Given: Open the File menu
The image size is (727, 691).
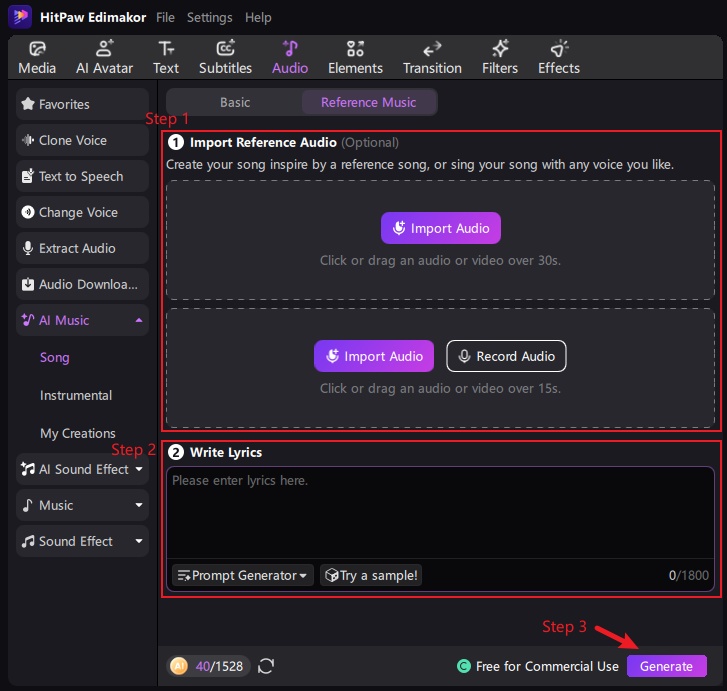Looking at the screenshot, I should pos(165,18).
